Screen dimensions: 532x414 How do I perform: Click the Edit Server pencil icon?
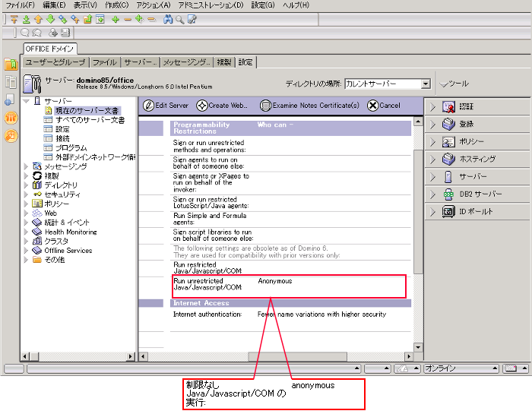(x=148, y=106)
